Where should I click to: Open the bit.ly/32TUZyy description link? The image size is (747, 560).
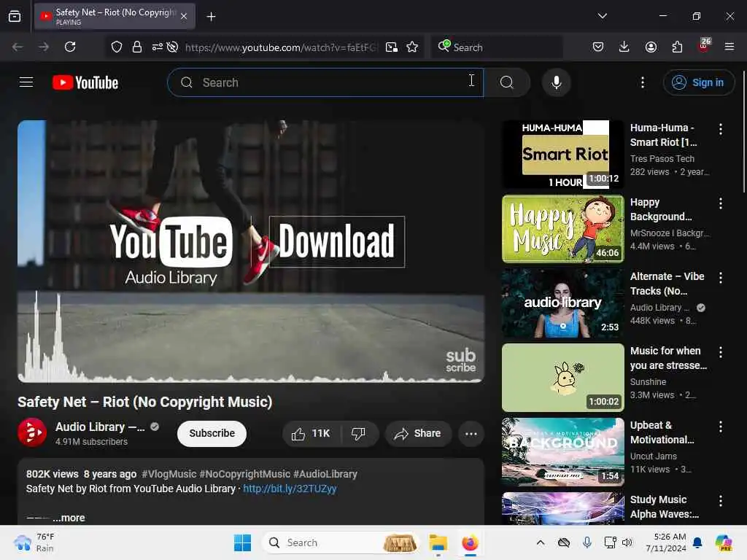point(290,489)
